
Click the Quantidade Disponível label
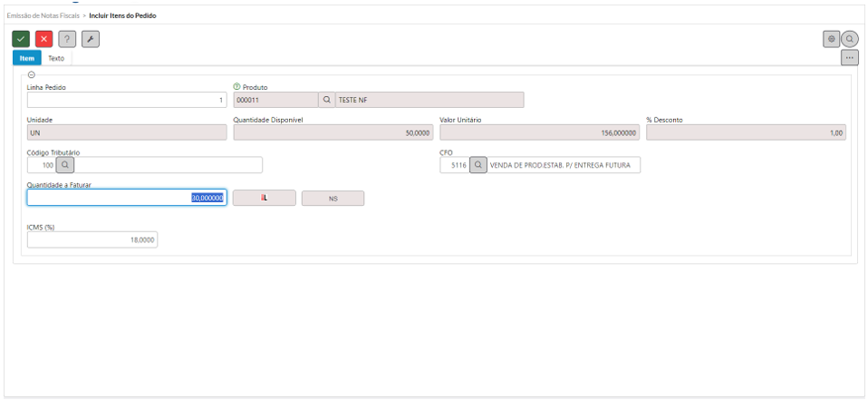(268, 120)
